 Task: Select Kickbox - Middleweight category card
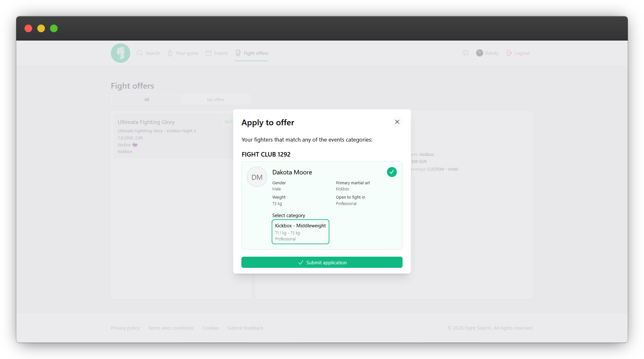pos(300,232)
